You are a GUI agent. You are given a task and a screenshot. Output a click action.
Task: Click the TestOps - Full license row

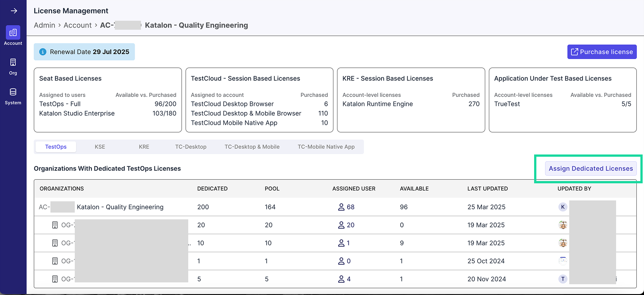coord(108,104)
